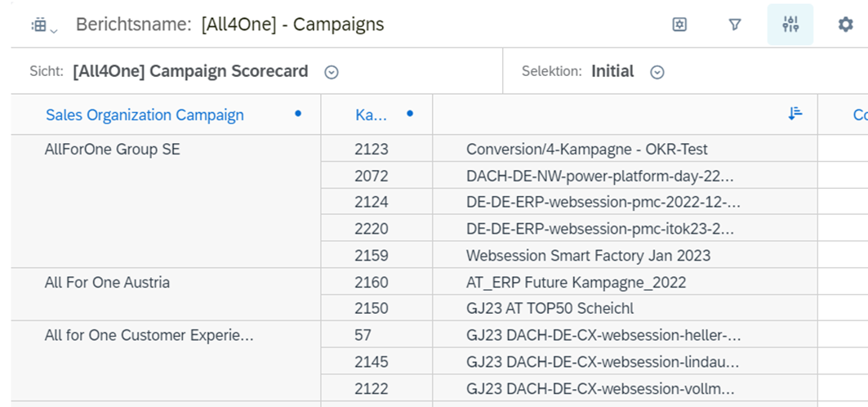868x407 pixels.
Task: Click Conversion/4-Kampagne - OKR-Test cell
Action: pos(586,150)
